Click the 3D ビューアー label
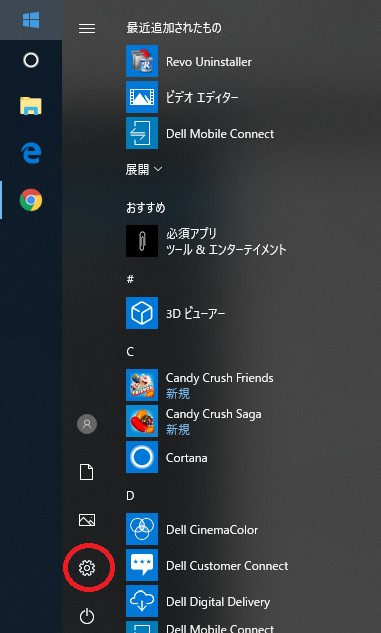 (x=195, y=314)
